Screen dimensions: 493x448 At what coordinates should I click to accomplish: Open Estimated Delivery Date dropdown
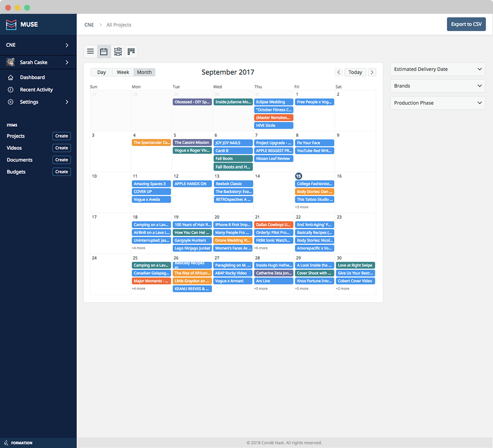(x=438, y=69)
